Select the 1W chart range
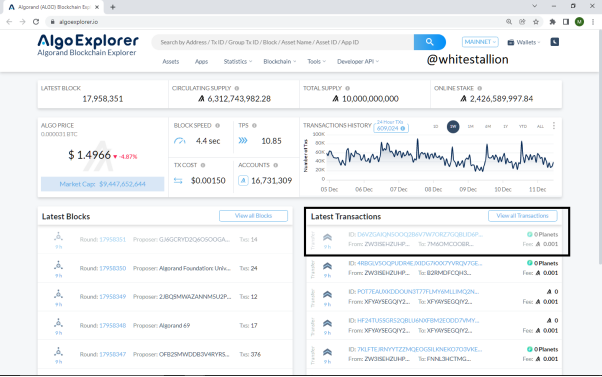 [x=453, y=126]
